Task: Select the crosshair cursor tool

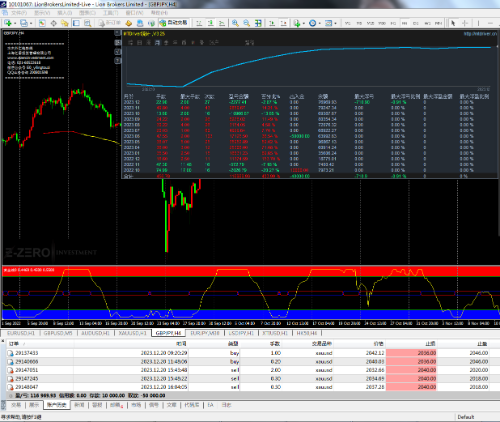Action: click(x=465, y=23)
